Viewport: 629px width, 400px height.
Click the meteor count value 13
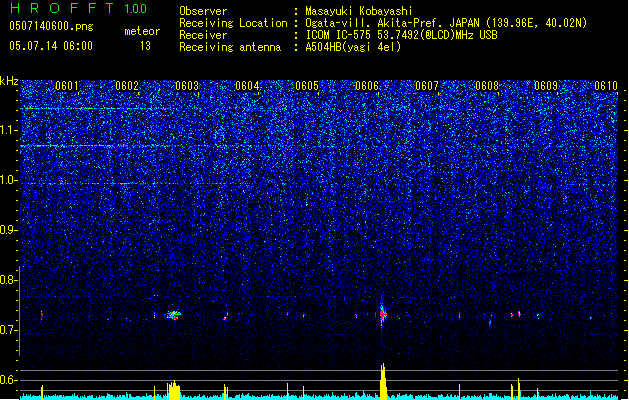145,46
